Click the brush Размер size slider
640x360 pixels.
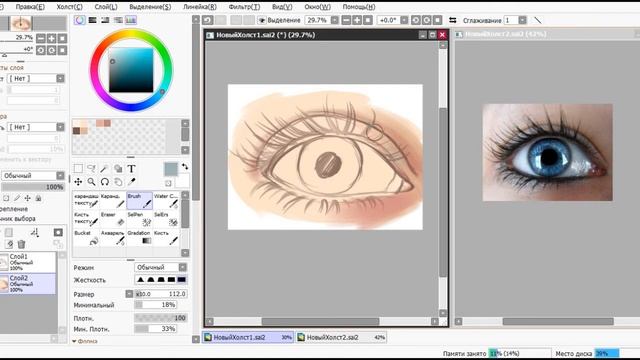[x=161, y=294]
